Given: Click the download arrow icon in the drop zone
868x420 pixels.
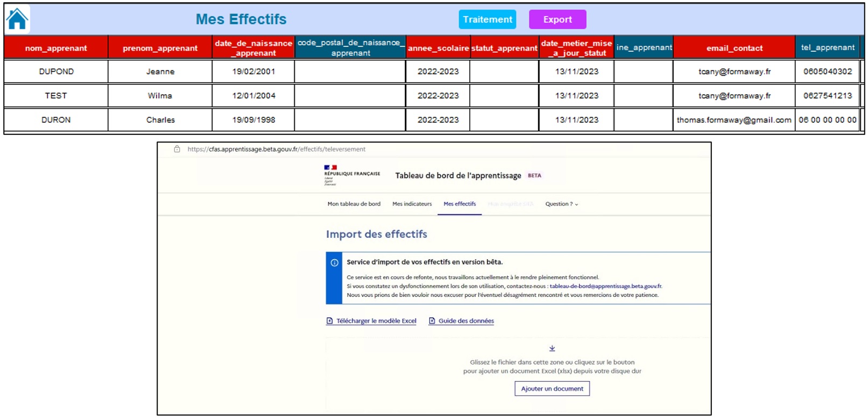Looking at the screenshot, I should (x=552, y=348).
